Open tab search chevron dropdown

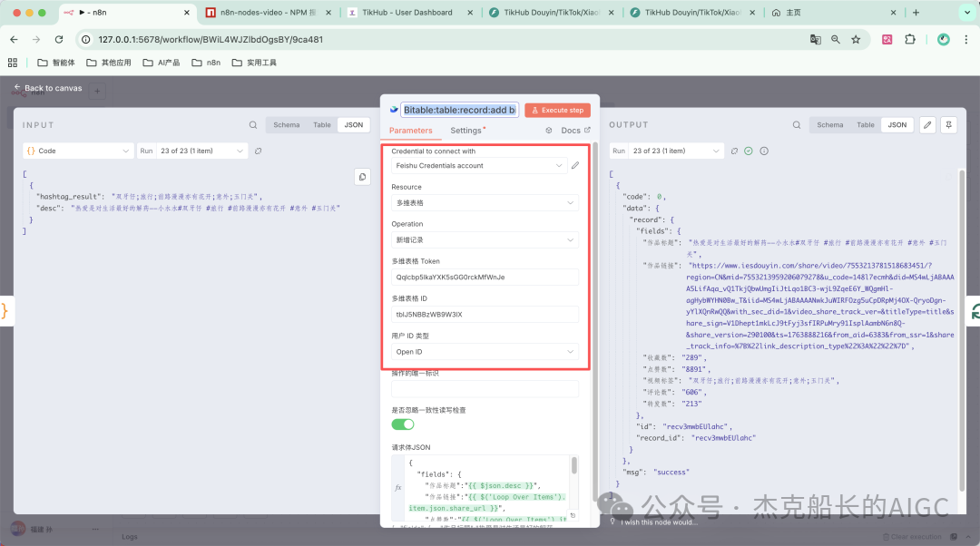(x=967, y=13)
